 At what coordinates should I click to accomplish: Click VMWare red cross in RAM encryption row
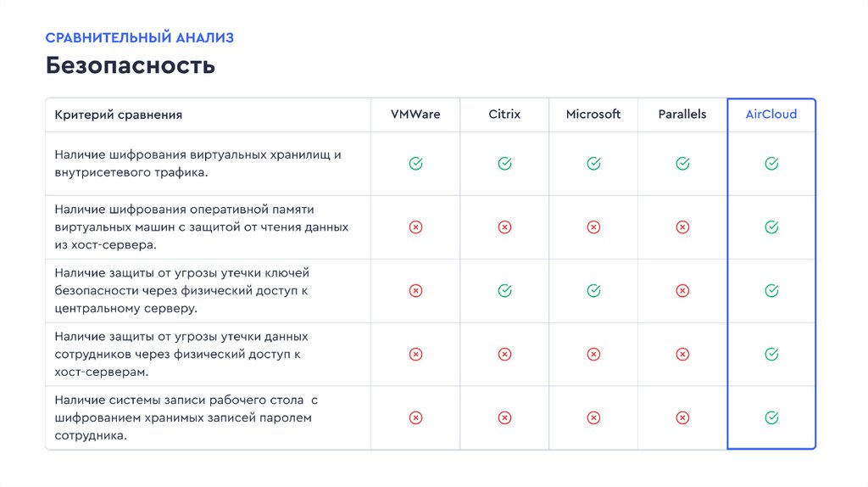(x=415, y=227)
